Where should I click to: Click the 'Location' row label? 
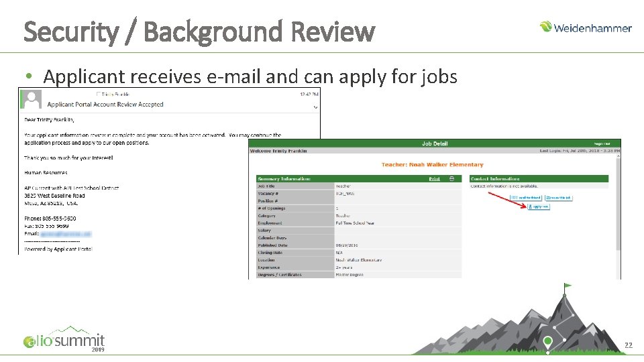[266, 260]
